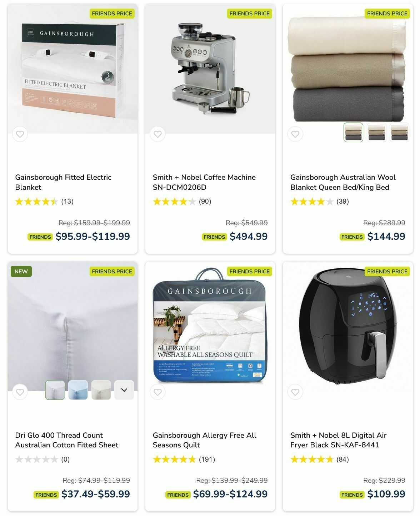The width and height of the screenshot is (420, 516).
Task: View Smith + Nobel 8L Digital Air Fryer
Action: pos(338,440)
